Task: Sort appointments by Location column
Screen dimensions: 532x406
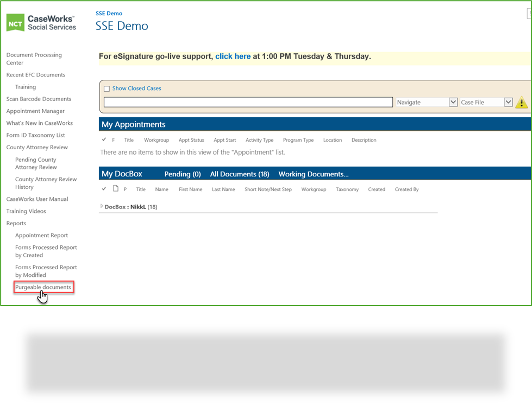Action: click(x=333, y=140)
